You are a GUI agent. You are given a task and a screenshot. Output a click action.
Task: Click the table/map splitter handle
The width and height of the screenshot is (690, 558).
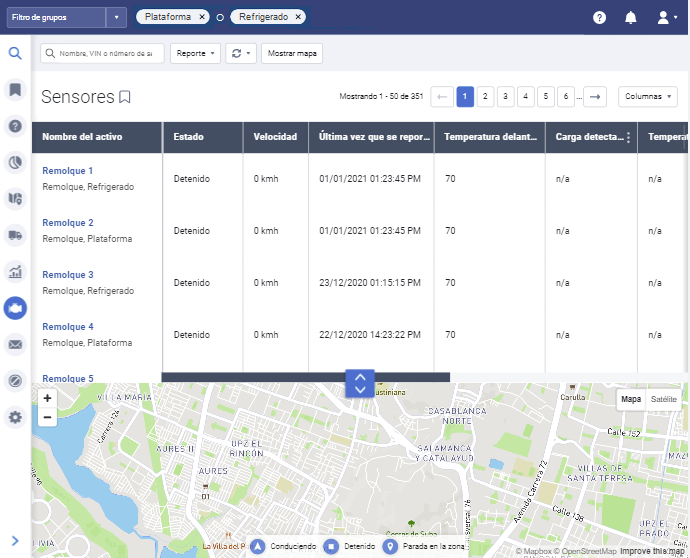click(x=360, y=383)
